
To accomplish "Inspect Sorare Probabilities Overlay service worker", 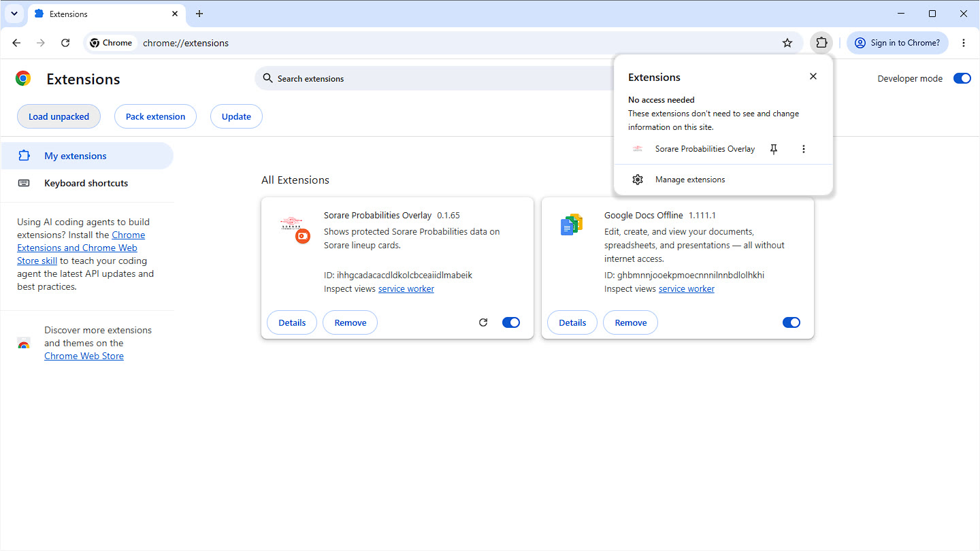I will (406, 289).
